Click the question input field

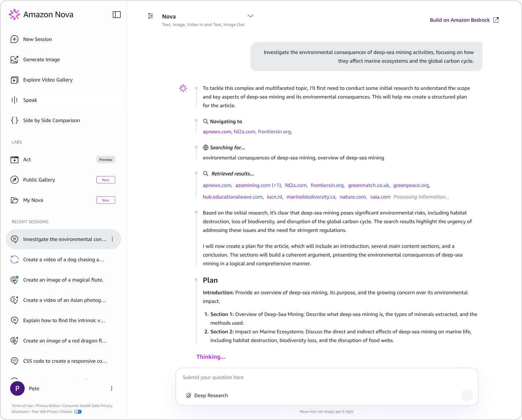327,377
